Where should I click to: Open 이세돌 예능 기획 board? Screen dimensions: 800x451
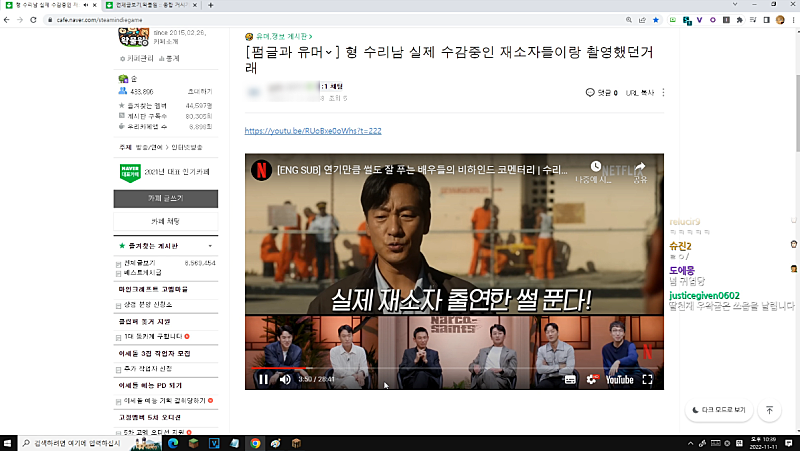(x=165, y=400)
